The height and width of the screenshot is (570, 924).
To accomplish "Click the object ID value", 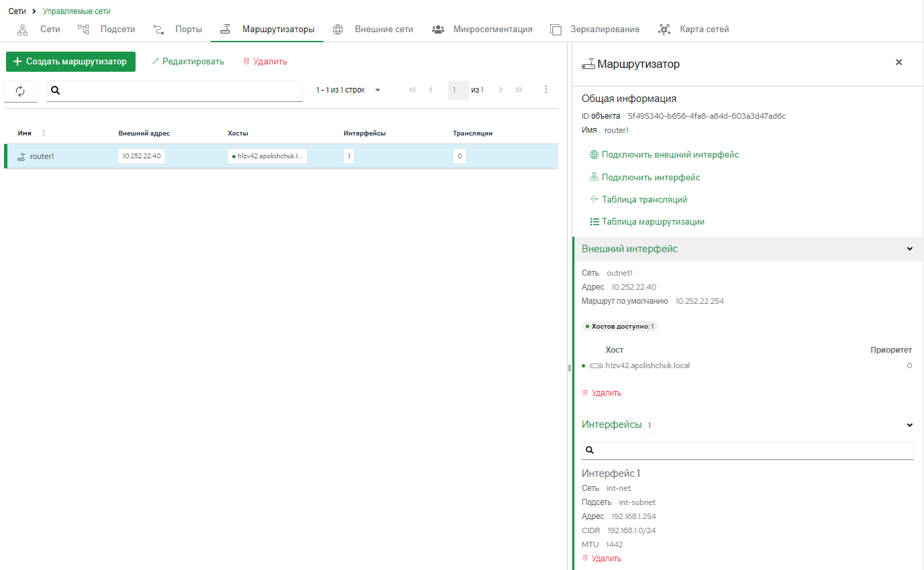I will tap(706, 116).
